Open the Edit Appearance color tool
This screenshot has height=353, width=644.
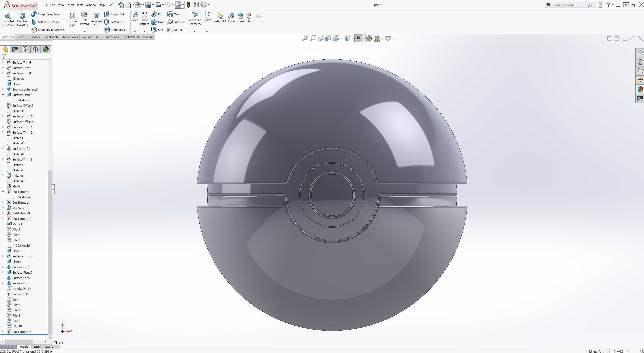369,38
